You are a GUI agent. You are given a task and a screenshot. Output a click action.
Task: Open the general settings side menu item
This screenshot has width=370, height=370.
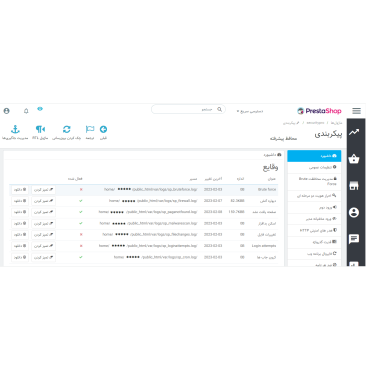click(x=314, y=167)
